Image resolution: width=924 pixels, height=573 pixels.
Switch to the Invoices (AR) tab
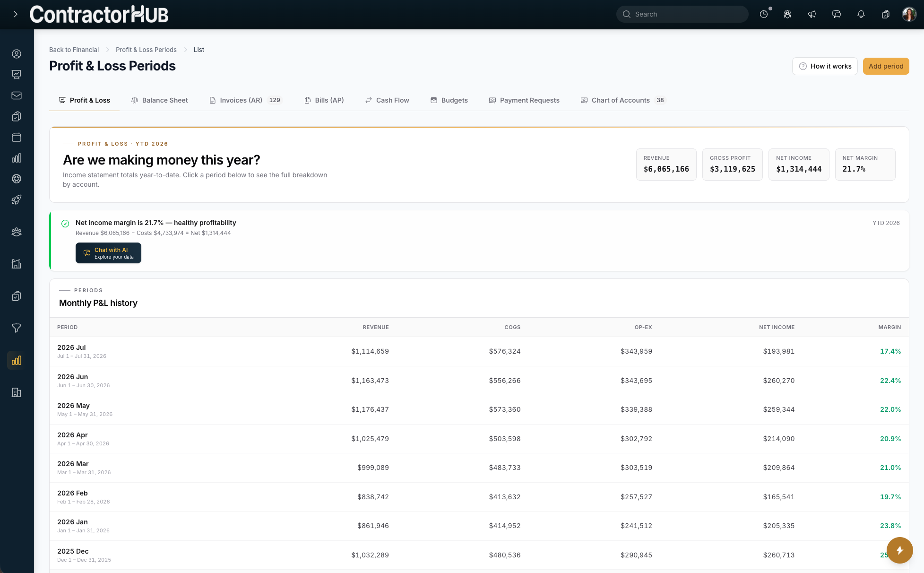coord(245,100)
